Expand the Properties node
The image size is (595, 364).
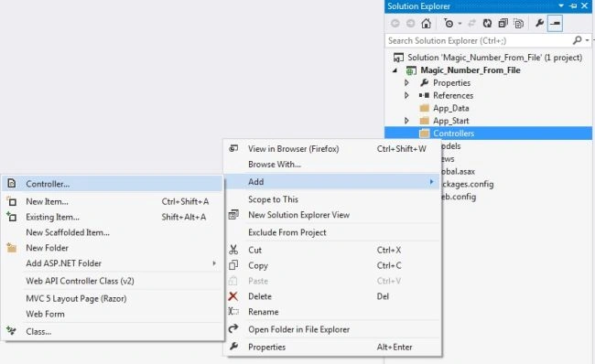[406, 82]
